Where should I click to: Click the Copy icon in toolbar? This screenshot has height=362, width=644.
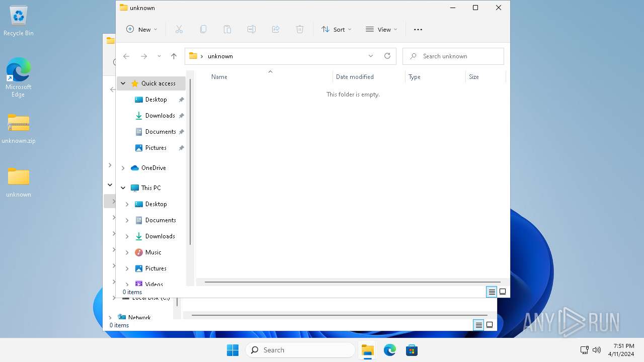point(203,29)
